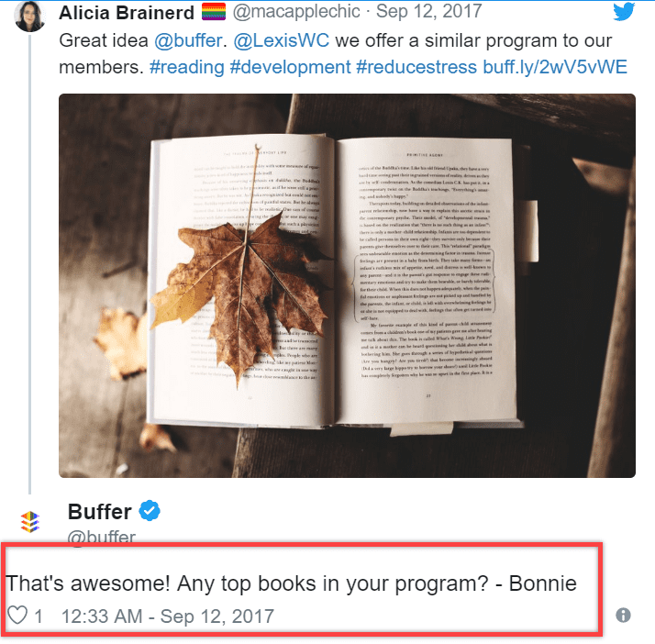Follow the #reducestress hashtag
The height and width of the screenshot is (644, 655).
click(x=416, y=67)
